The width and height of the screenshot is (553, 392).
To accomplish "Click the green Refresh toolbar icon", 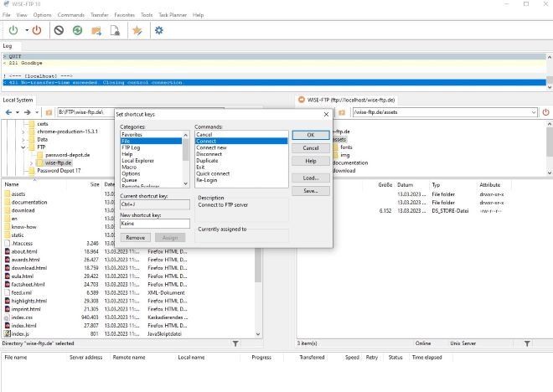I will [78, 30].
